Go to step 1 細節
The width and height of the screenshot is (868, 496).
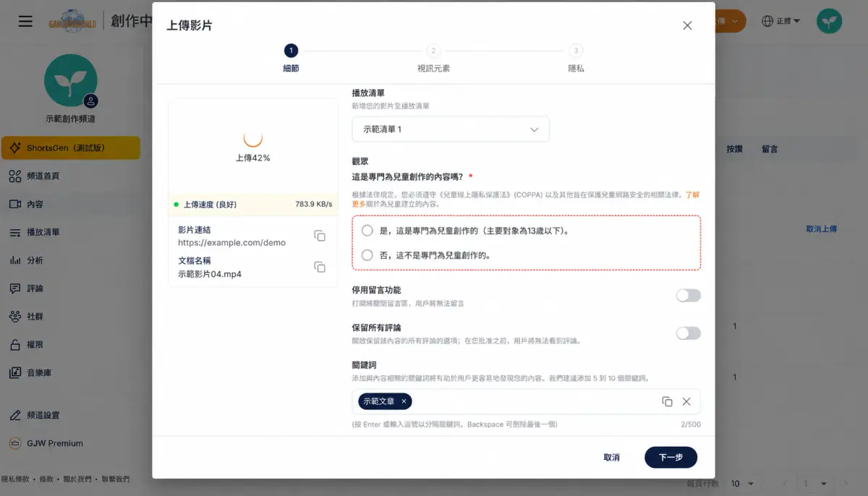click(x=291, y=58)
